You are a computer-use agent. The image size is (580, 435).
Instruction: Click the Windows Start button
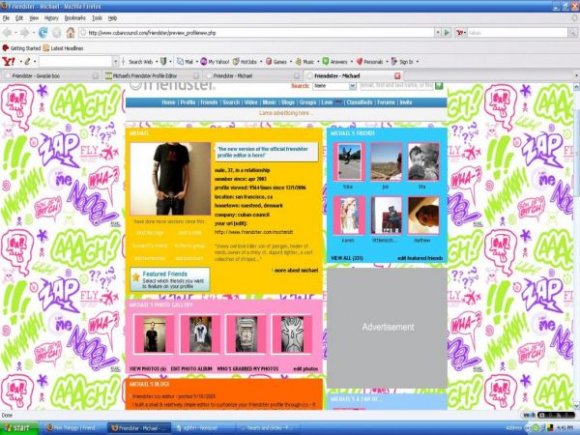[18, 428]
